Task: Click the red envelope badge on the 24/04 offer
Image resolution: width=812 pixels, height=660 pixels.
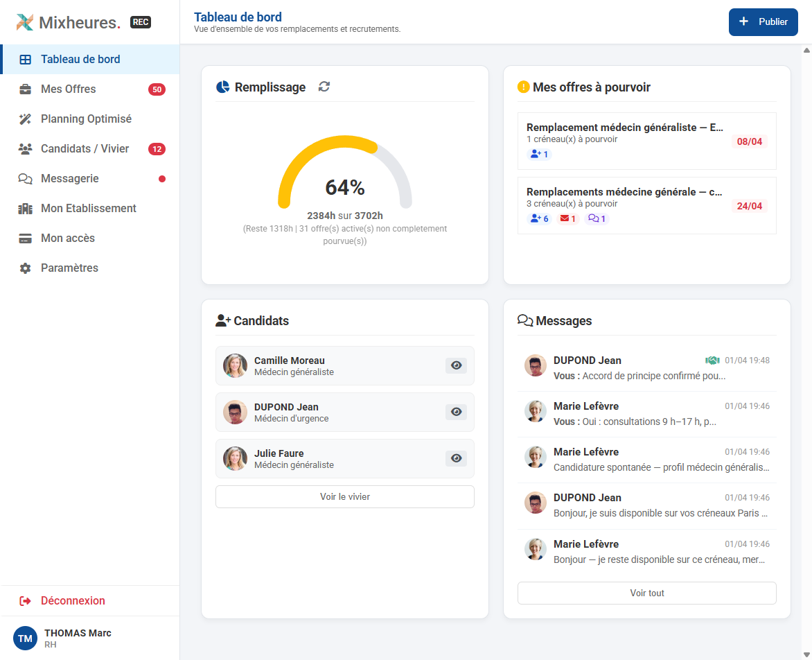Action: (567, 218)
